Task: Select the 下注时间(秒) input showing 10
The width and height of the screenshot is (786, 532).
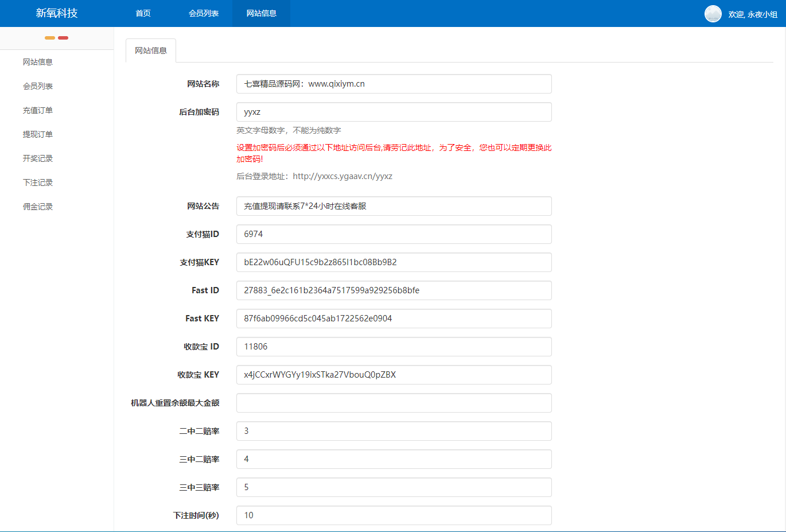Action: click(394, 515)
